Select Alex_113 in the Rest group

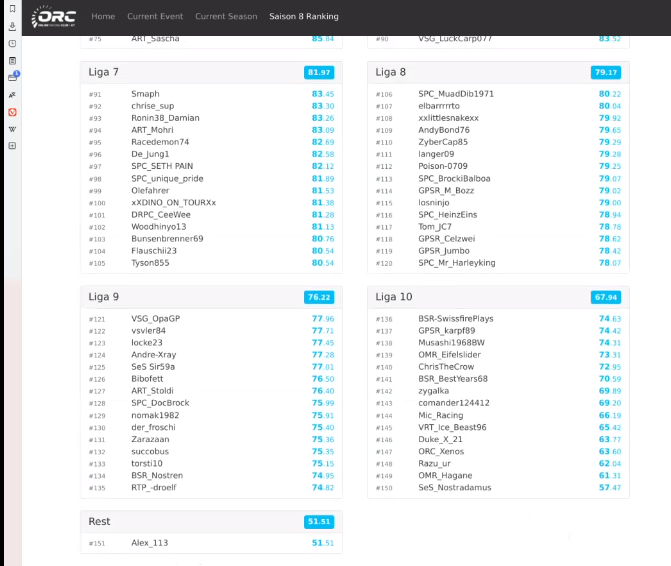[149, 543]
